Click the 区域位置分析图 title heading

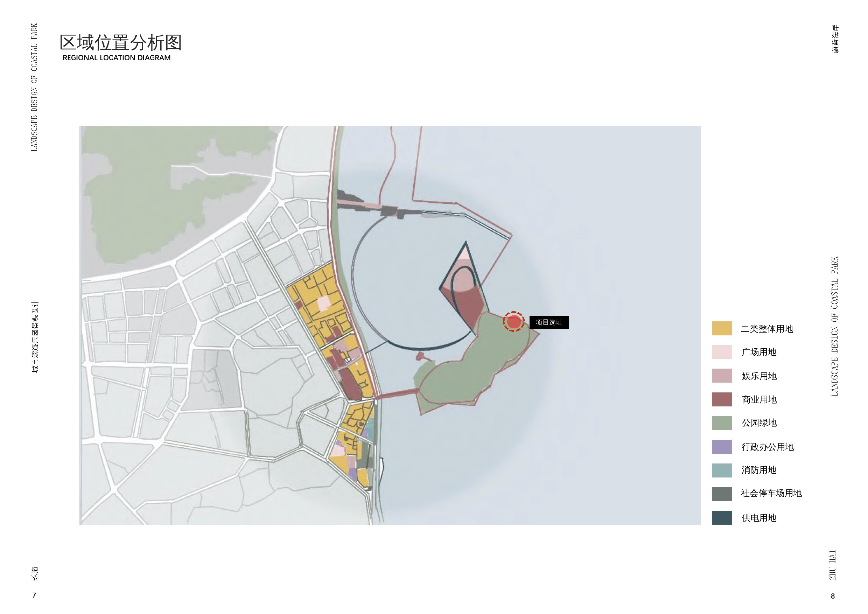[121, 42]
